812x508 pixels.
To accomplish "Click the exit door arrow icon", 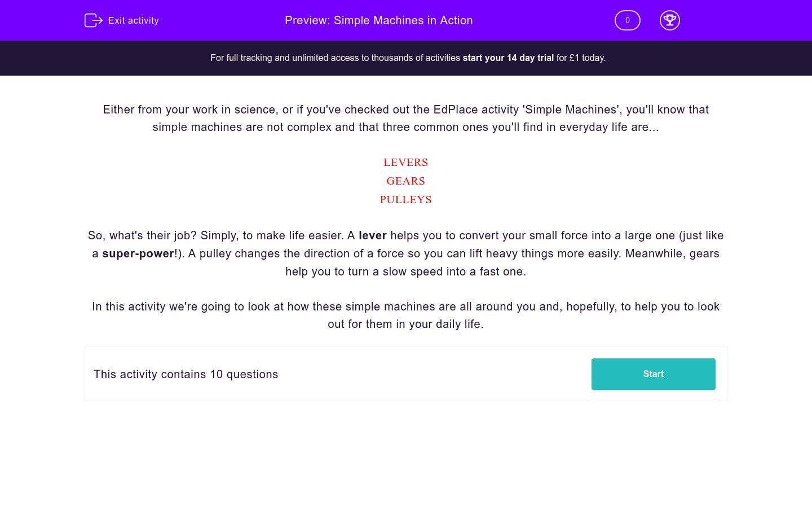I will (x=93, y=20).
